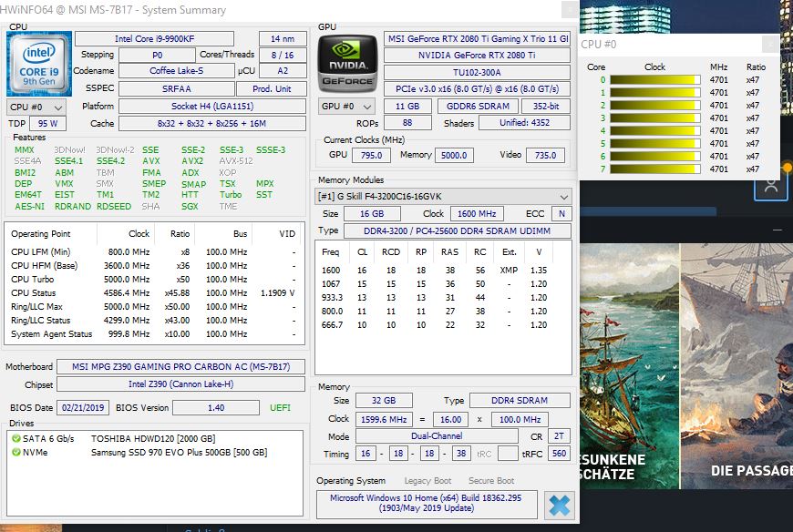Click the GPU clock 795.0 value
This screenshot has width=793, height=532.
[371, 155]
